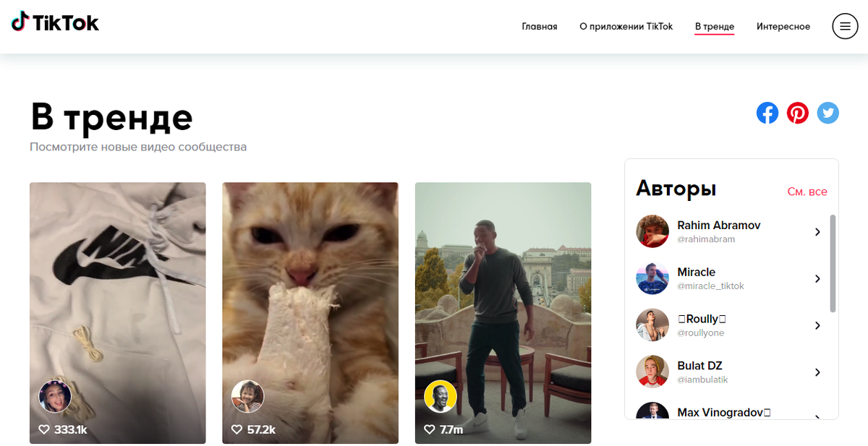This screenshot has height=446, width=868.
Task: Share page on Facebook
Action: [x=767, y=113]
